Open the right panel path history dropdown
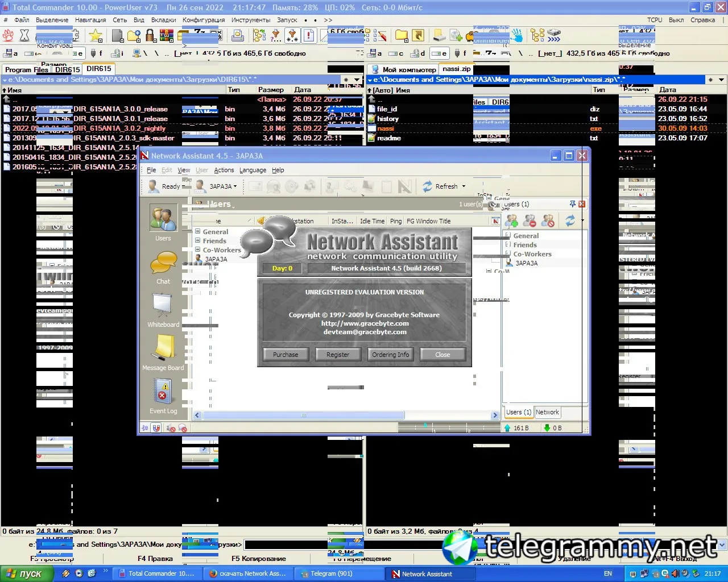Viewport: 728px width, 582px height. tap(722, 80)
